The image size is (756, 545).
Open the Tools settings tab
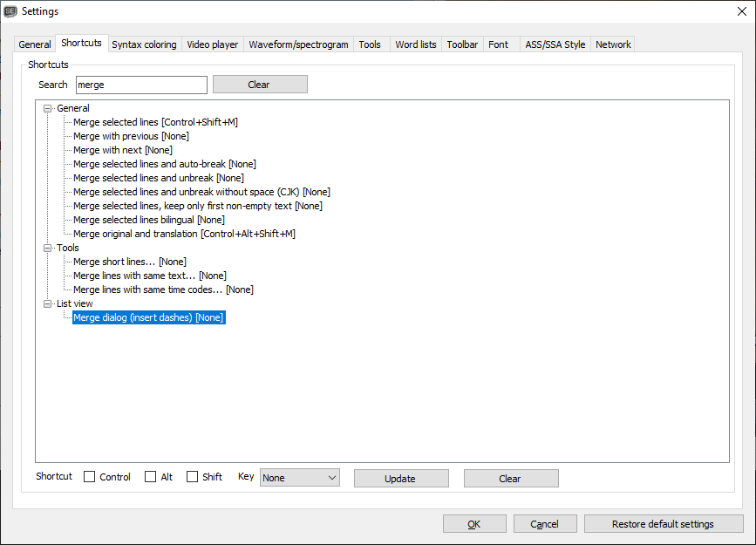pyautogui.click(x=370, y=44)
